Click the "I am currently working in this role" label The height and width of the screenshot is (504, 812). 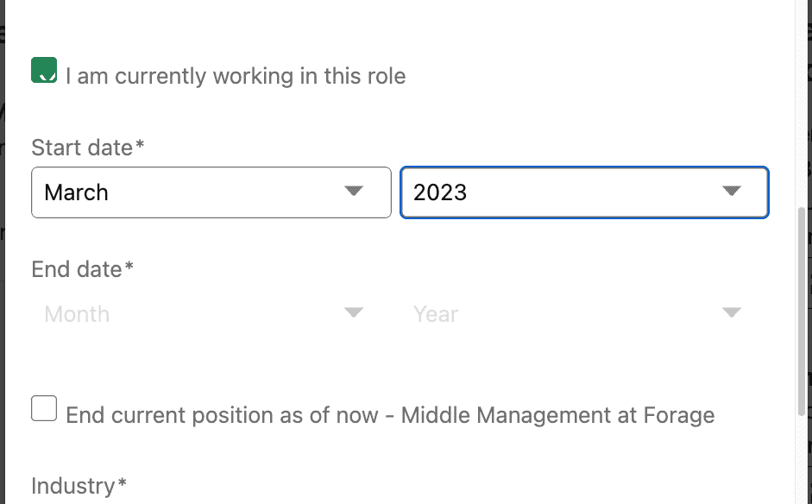pos(236,76)
